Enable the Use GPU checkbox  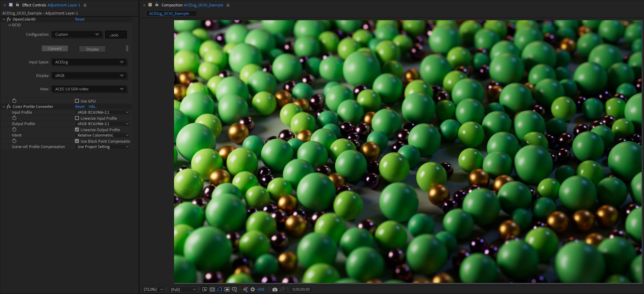77,101
